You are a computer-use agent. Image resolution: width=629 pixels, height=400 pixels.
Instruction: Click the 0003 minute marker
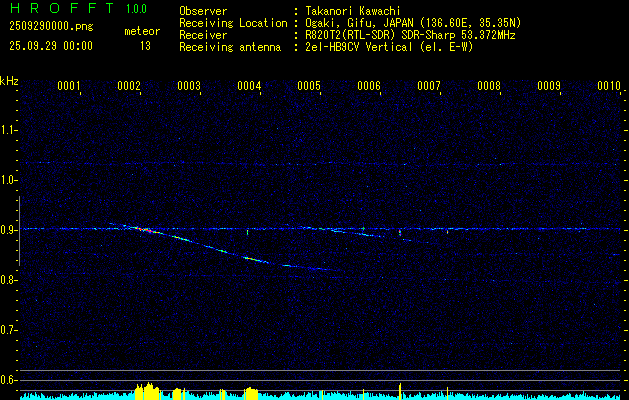pos(189,85)
